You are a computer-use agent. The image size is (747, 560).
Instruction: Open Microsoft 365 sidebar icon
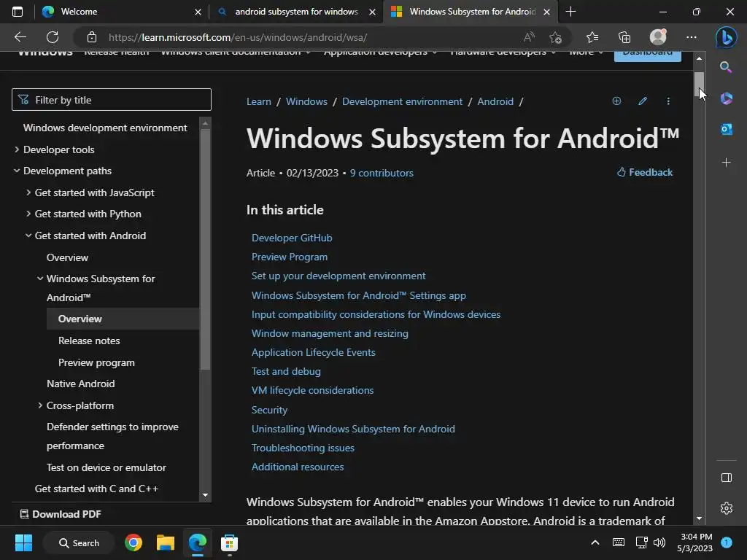tap(726, 98)
